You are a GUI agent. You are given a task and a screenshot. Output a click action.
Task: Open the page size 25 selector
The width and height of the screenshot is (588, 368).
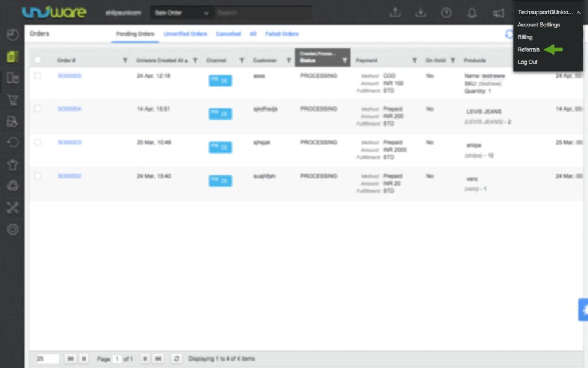coord(48,359)
